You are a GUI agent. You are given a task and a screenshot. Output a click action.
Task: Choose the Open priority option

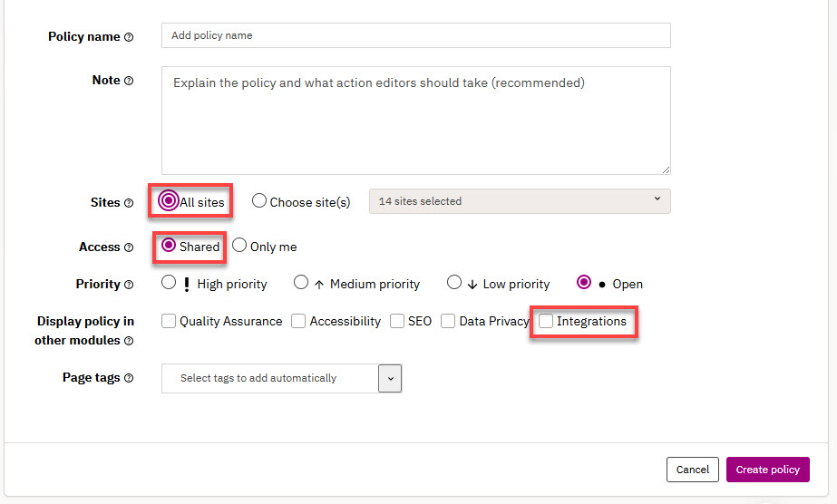pos(584,282)
